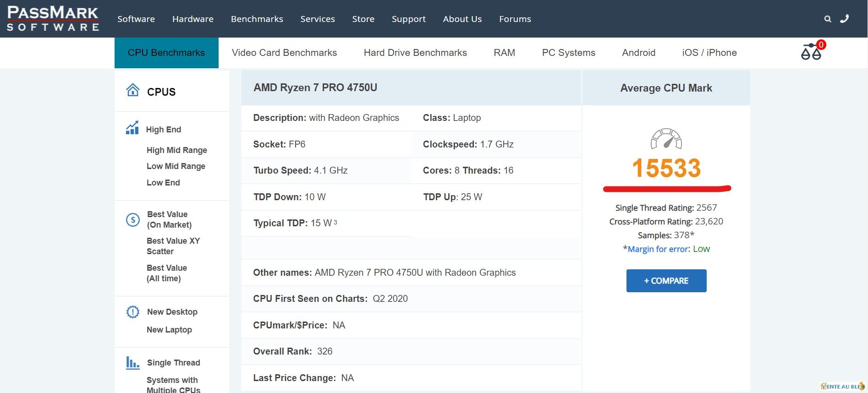Image resolution: width=868 pixels, height=393 pixels.
Task: Open the Benchmarks menu
Action: coord(257,19)
